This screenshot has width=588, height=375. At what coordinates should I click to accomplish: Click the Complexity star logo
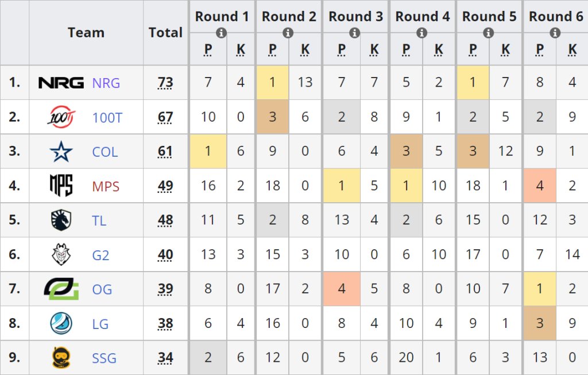tap(61, 152)
